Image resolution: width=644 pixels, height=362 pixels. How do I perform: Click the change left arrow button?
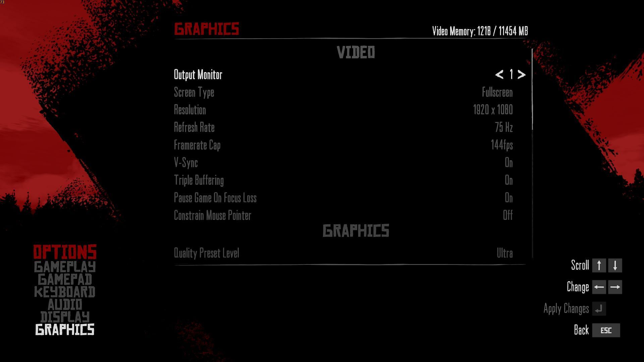[599, 287]
